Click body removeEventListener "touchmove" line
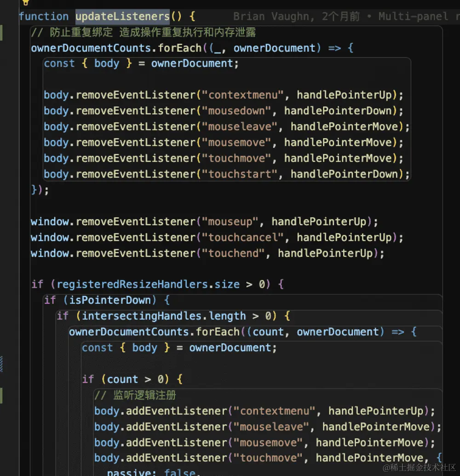460x476 pixels. pos(224,158)
